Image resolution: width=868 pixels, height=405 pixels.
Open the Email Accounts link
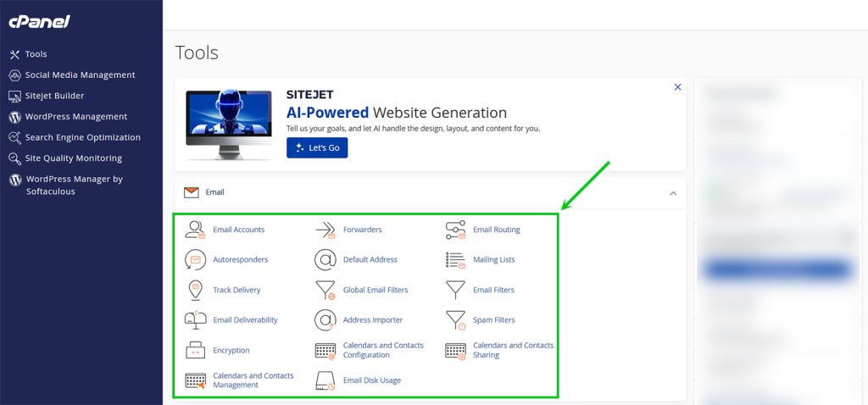pos(238,230)
